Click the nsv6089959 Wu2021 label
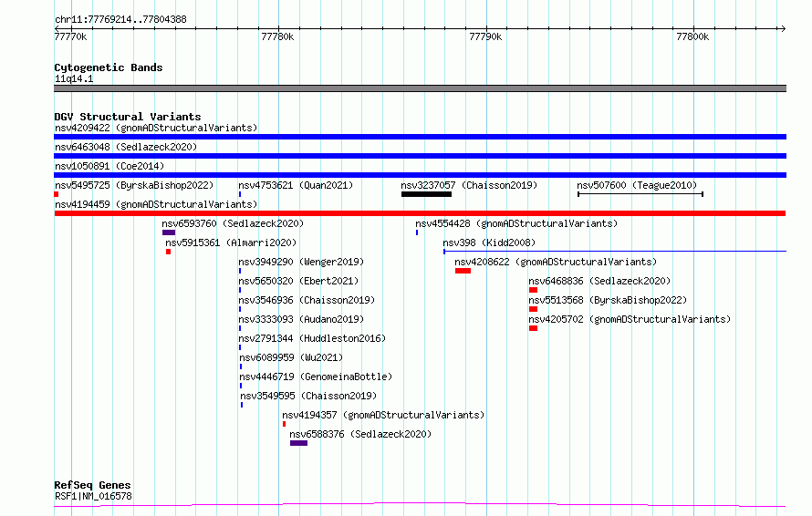This screenshot has height=516, width=812. (291, 357)
